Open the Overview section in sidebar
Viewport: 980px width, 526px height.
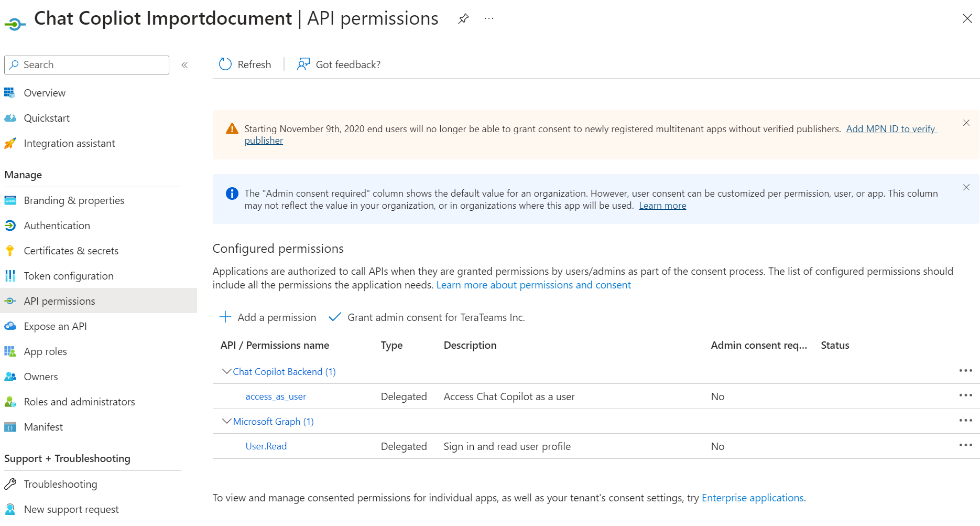pyautogui.click(x=45, y=93)
